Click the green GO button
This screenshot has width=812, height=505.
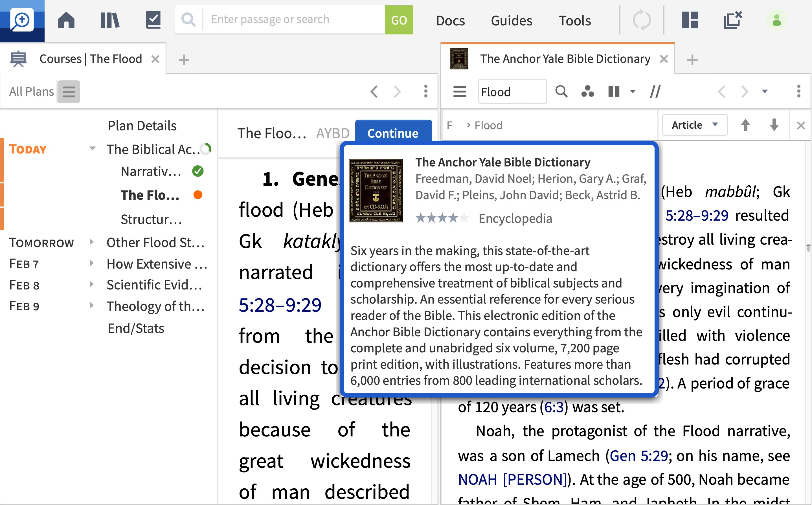(399, 20)
